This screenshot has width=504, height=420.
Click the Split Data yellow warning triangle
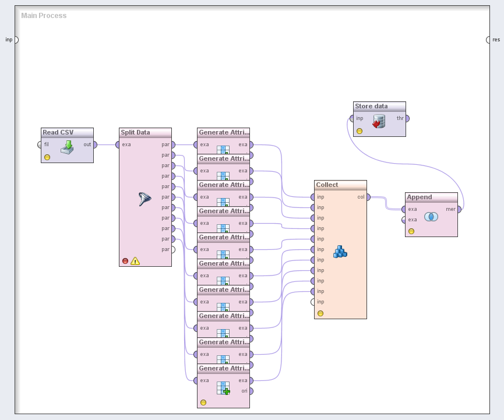(135, 261)
